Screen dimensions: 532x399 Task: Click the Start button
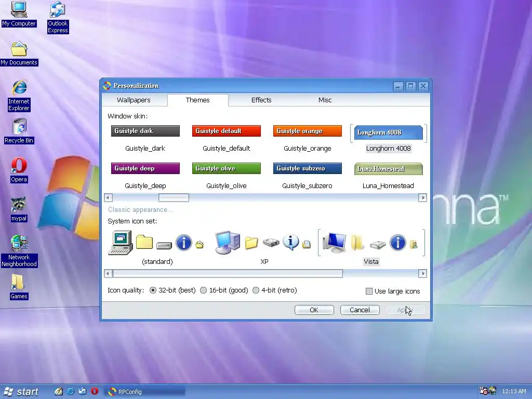[21, 392]
